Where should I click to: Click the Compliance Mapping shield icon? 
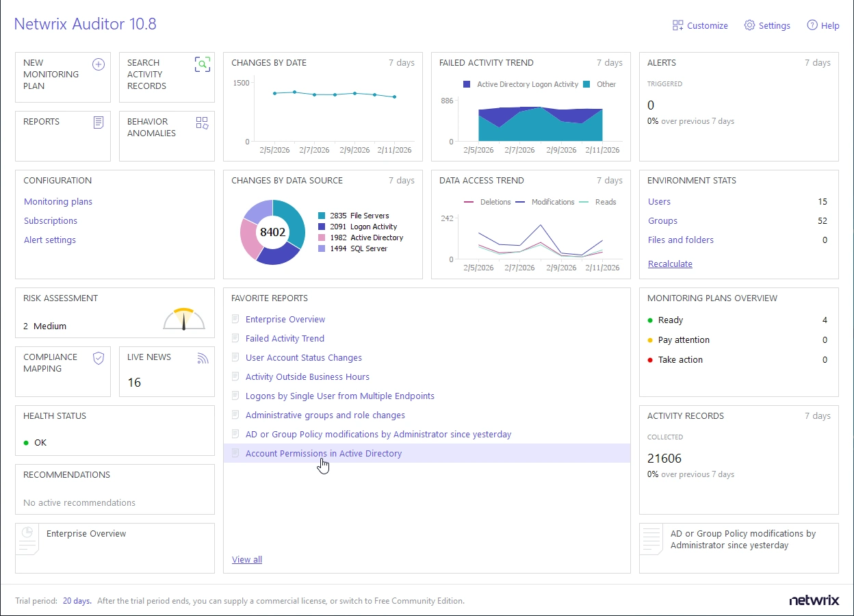click(x=99, y=358)
